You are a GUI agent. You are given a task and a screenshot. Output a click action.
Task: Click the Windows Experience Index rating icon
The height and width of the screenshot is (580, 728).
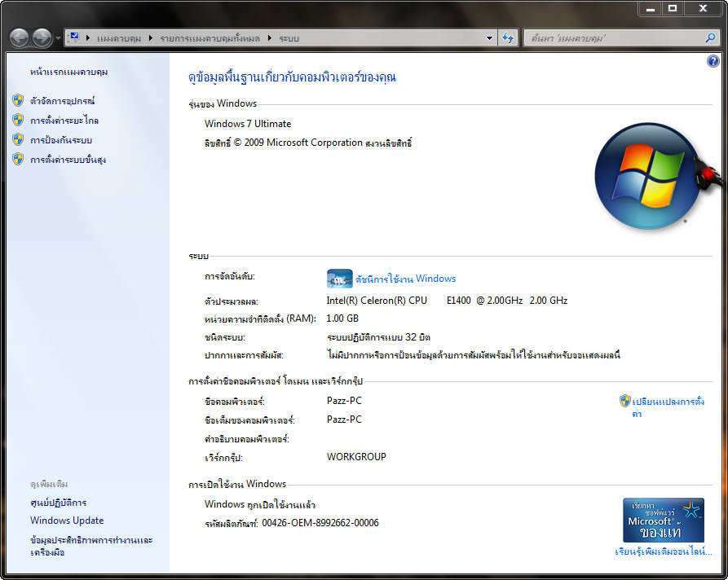(339, 279)
